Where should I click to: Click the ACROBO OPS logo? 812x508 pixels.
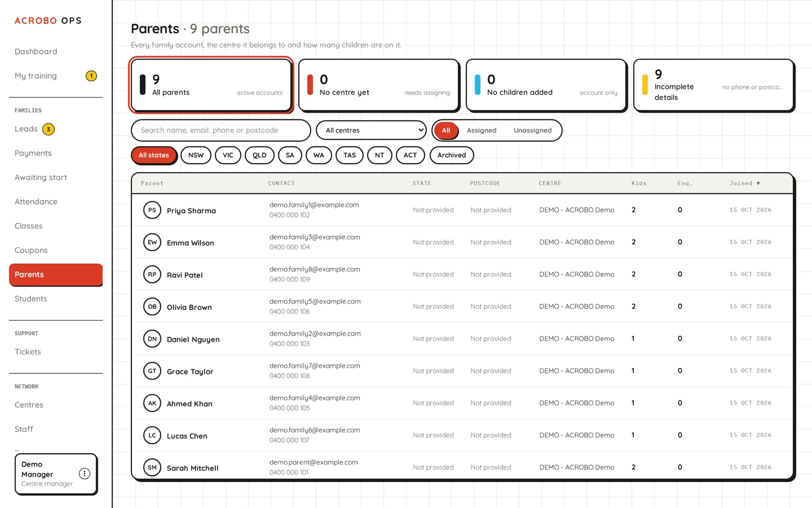(x=48, y=21)
